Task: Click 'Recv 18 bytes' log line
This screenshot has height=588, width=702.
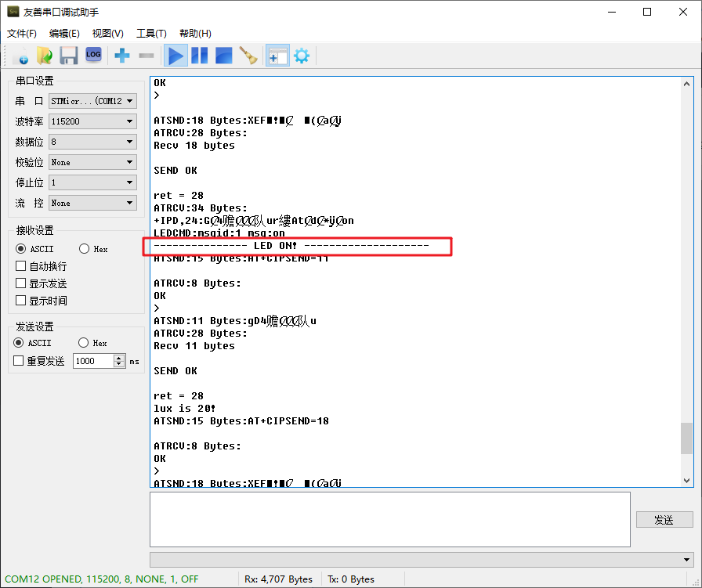Action: click(x=194, y=146)
